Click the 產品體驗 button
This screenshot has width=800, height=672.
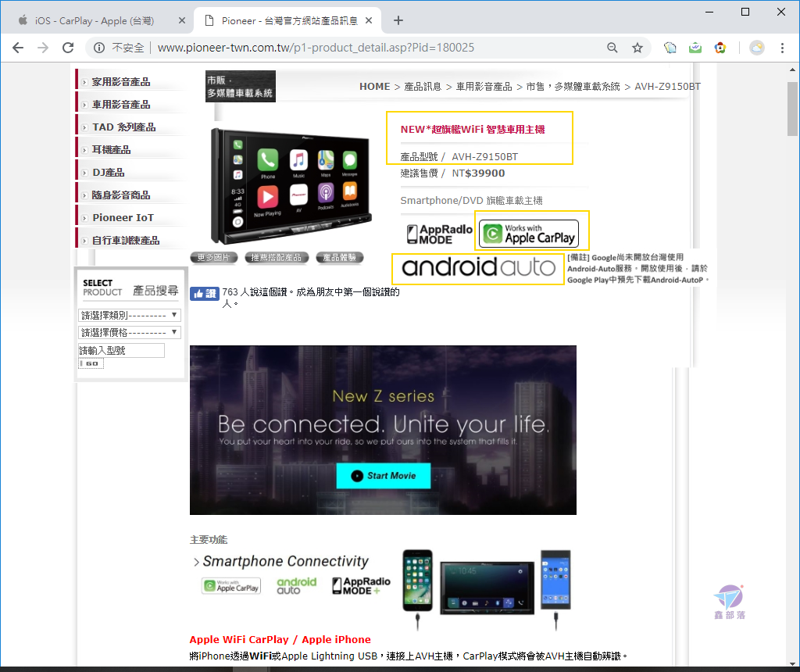pyautogui.click(x=340, y=258)
